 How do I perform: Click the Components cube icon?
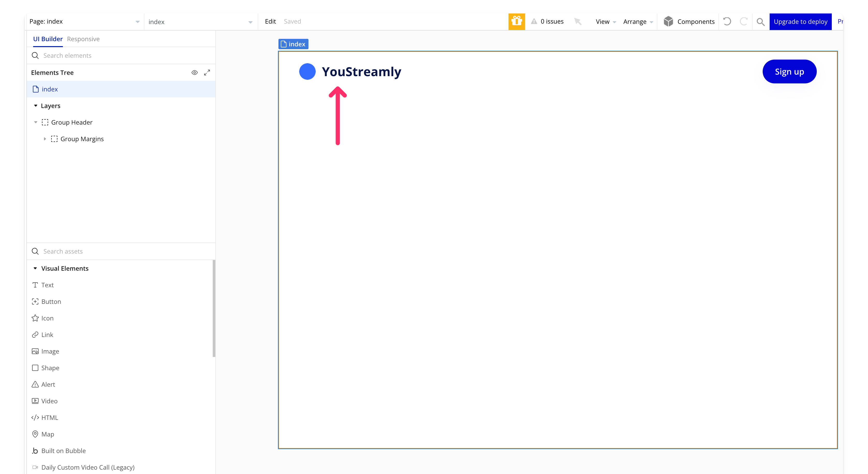point(668,21)
